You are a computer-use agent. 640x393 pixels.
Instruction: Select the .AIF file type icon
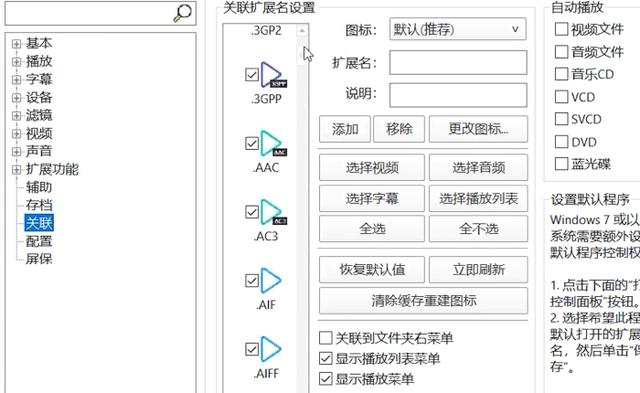click(x=271, y=280)
